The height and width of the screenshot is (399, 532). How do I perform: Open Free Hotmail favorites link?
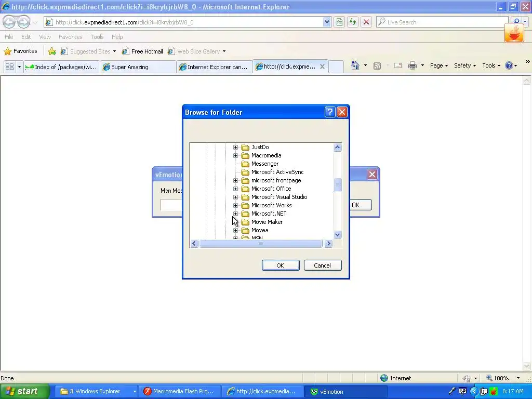pos(142,51)
